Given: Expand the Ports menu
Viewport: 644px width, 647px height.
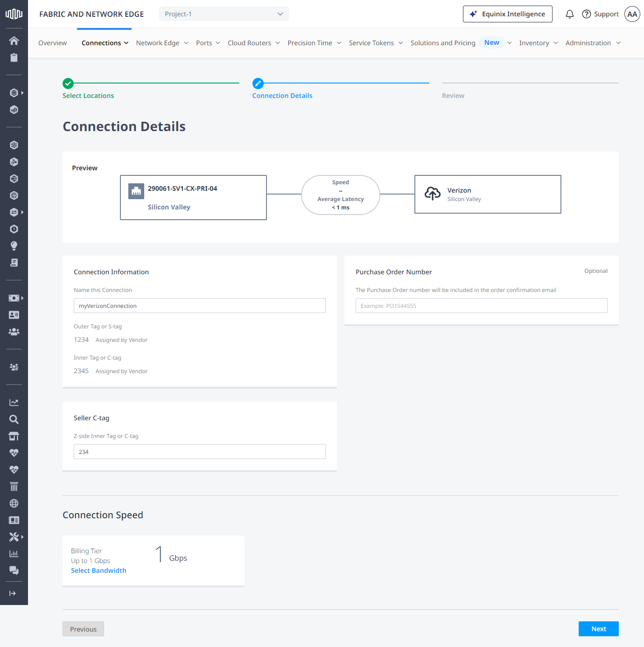Looking at the screenshot, I should 208,43.
